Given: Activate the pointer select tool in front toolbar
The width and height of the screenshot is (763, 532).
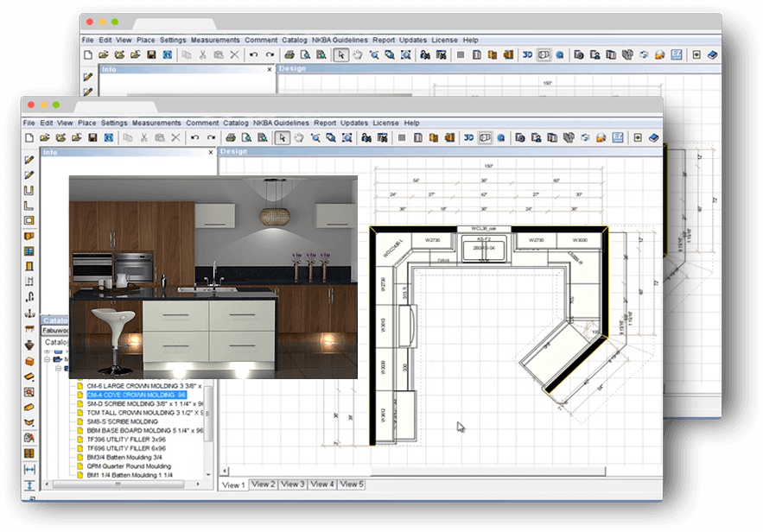Looking at the screenshot, I should coord(283,137).
